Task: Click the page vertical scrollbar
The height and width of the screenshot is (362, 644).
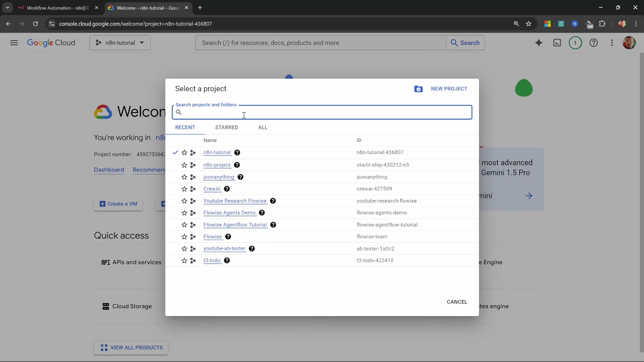Action: pyautogui.click(x=641, y=201)
